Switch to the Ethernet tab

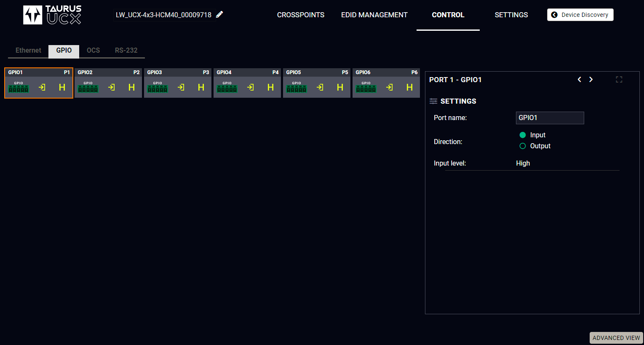pos(28,51)
